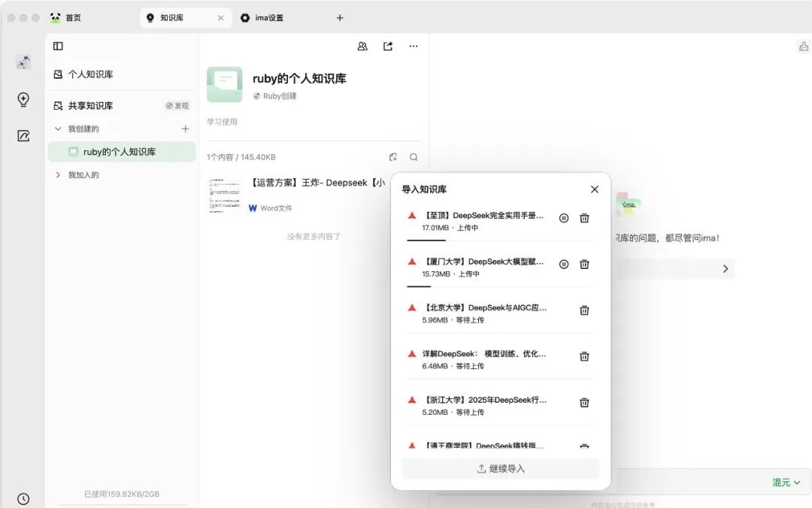Image resolution: width=812 pixels, height=508 pixels.
Task: Click the ruby的个人知识库 title
Action: click(x=299, y=79)
